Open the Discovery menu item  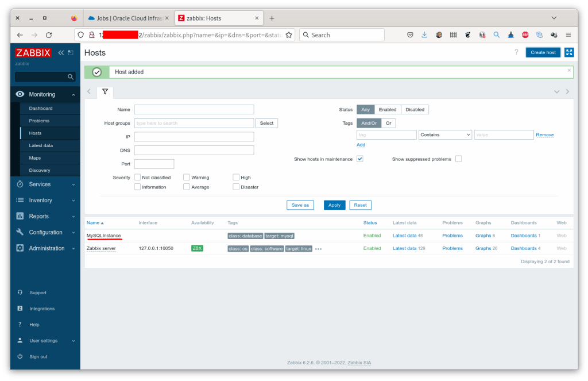pyautogui.click(x=40, y=171)
